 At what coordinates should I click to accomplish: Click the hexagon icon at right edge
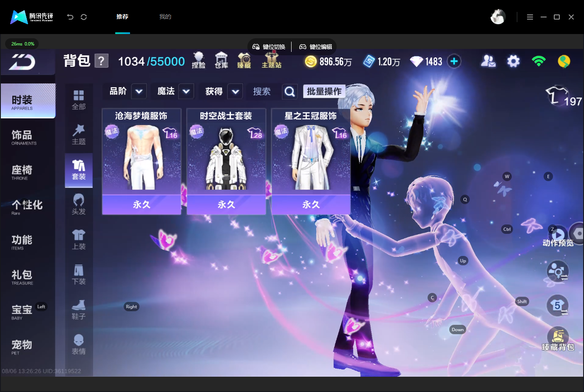click(x=577, y=234)
